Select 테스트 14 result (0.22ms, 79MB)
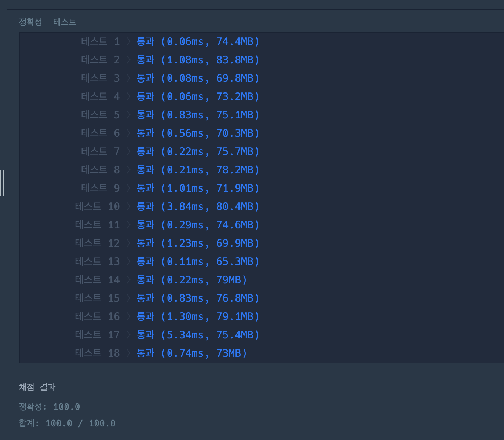The image size is (504, 440). pos(192,280)
